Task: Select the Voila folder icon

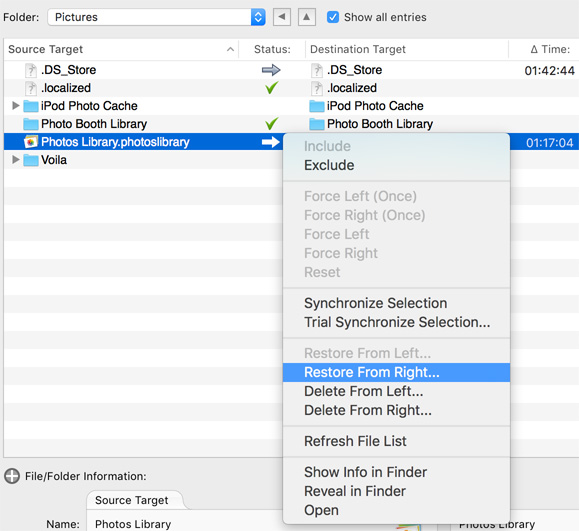Action: tap(31, 160)
